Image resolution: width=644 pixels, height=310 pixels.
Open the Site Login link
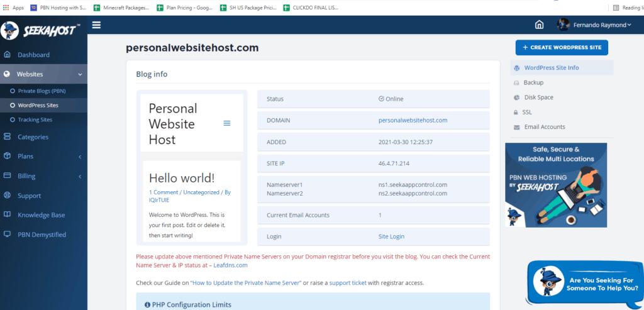coord(391,236)
